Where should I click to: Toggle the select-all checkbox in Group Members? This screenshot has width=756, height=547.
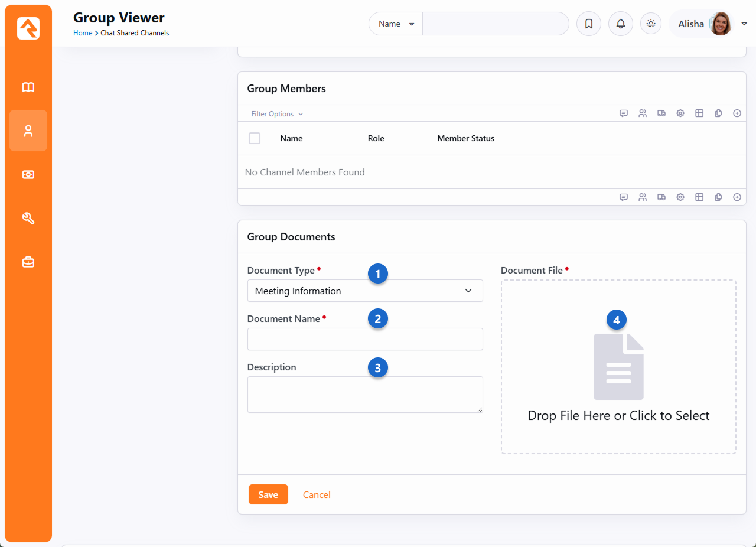pos(255,138)
